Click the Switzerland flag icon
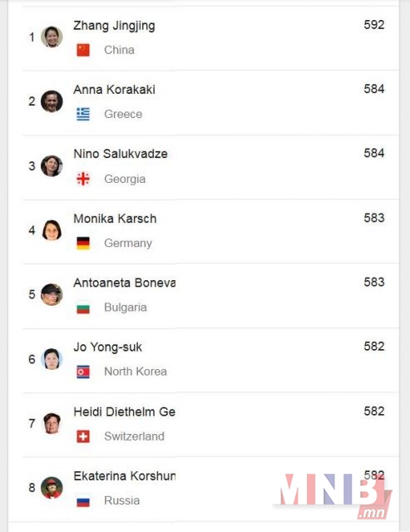Image resolution: width=410 pixels, height=532 pixels. tap(83, 436)
